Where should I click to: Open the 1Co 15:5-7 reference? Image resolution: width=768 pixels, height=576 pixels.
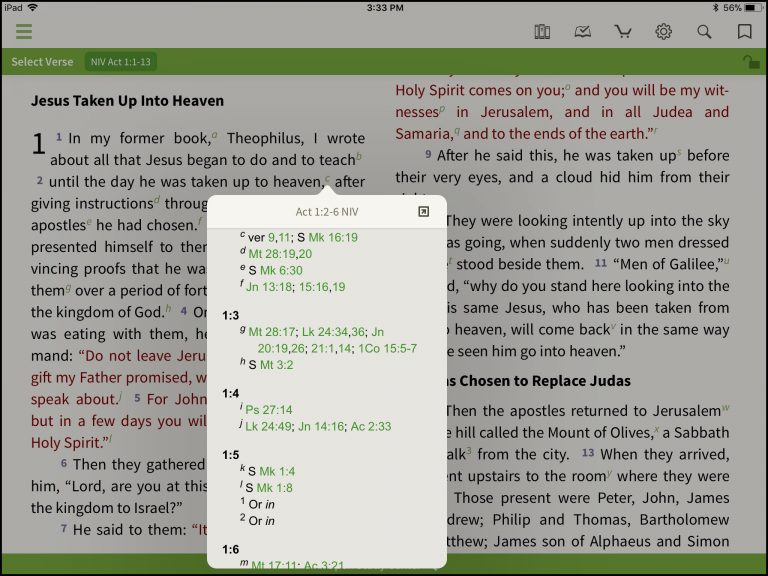387,348
